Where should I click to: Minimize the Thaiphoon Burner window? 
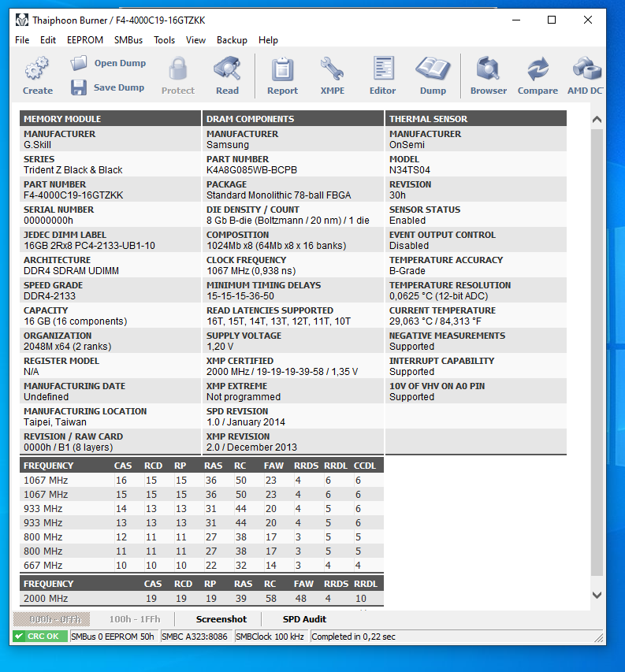pyautogui.click(x=516, y=20)
